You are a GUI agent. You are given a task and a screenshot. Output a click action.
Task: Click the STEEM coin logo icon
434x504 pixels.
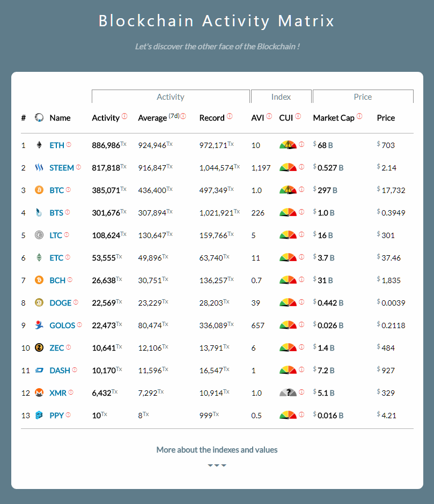[x=39, y=167]
